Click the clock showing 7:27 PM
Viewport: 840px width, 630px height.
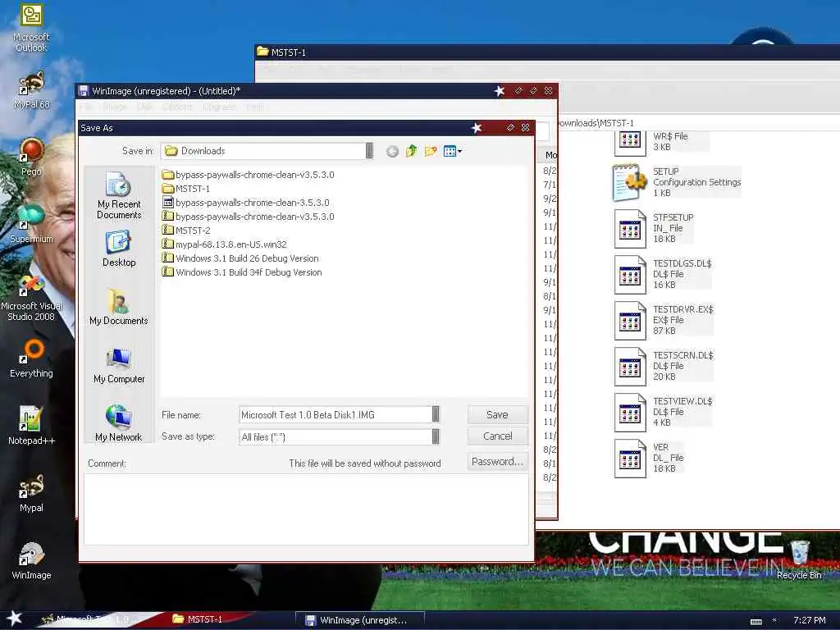[809, 620]
